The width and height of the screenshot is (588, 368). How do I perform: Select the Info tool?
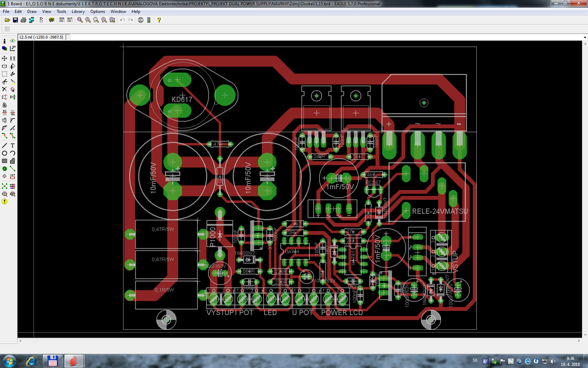click(x=5, y=41)
